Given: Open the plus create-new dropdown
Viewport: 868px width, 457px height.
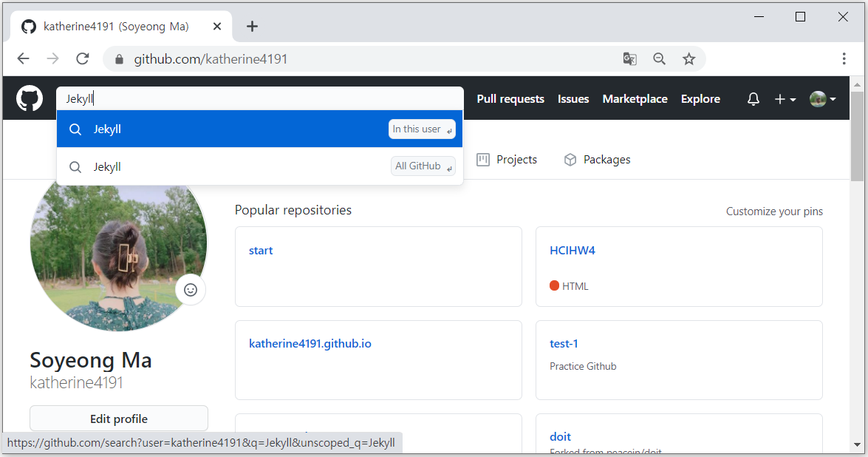Looking at the screenshot, I should [x=785, y=99].
